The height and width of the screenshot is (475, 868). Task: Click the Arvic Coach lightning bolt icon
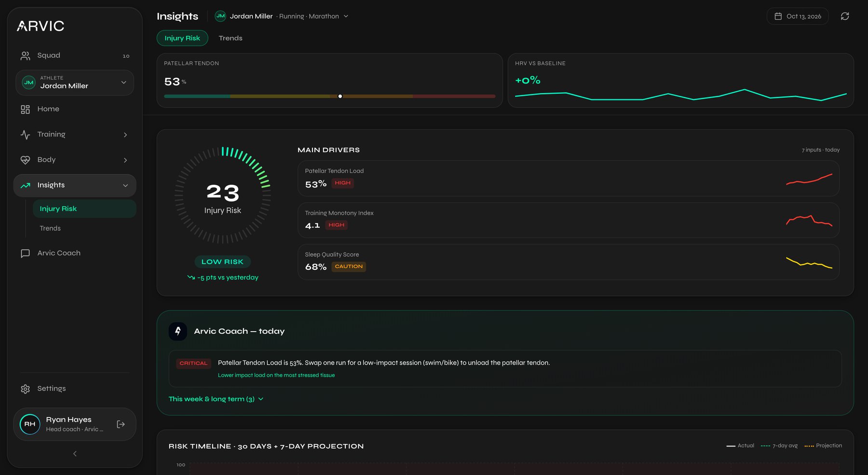[x=177, y=331]
